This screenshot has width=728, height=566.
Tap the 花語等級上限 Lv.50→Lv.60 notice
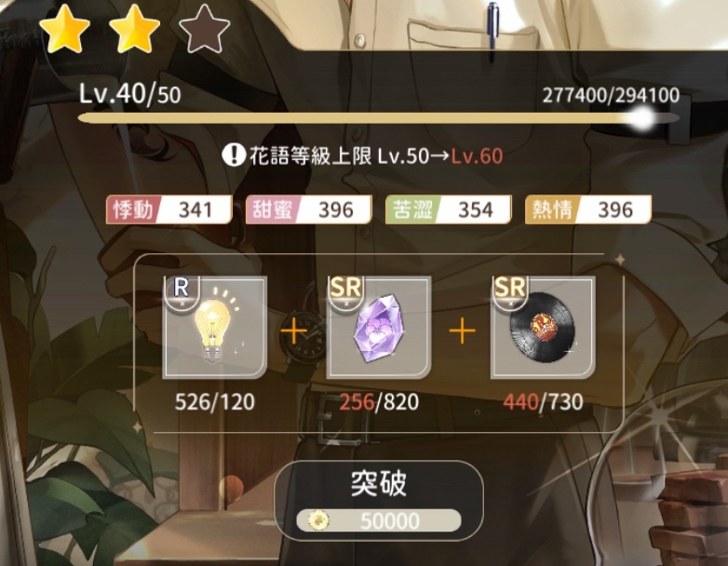(363, 155)
